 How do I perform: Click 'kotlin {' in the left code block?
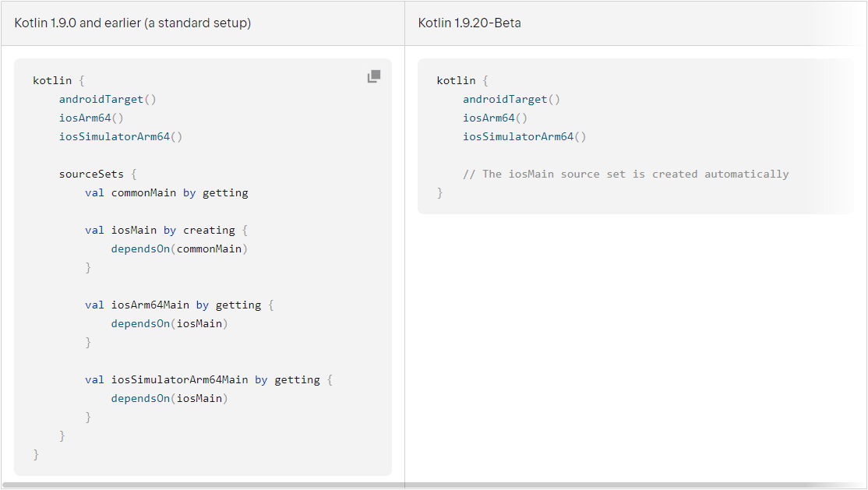tap(58, 81)
